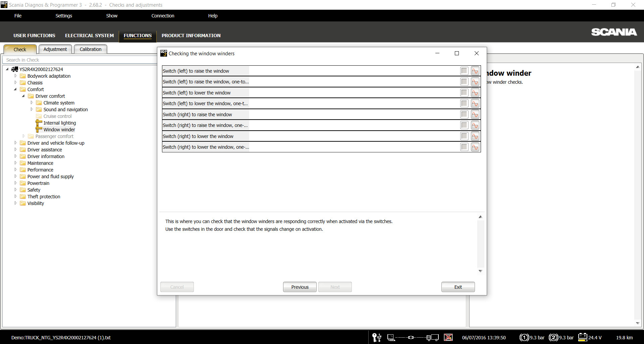
Task: Toggle indicator box for Switch (left) raise window
Action: pos(464,71)
